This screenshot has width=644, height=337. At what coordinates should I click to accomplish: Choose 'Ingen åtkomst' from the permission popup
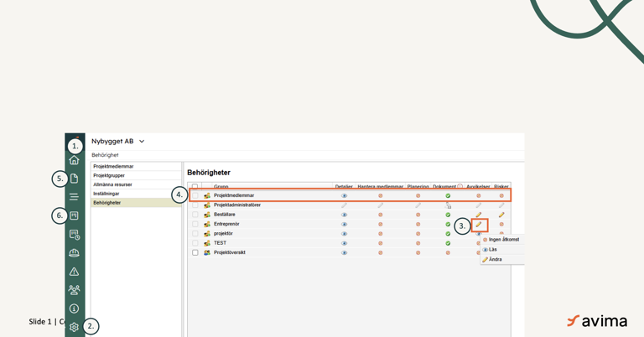pyautogui.click(x=503, y=240)
